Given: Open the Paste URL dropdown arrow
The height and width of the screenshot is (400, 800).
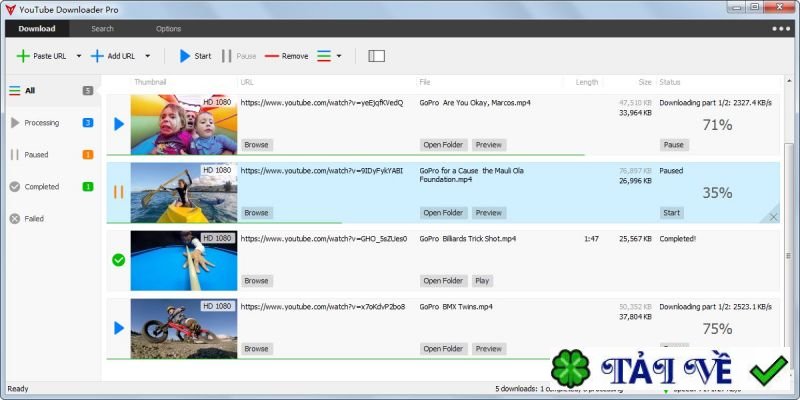Looking at the screenshot, I should click(x=79, y=56).
